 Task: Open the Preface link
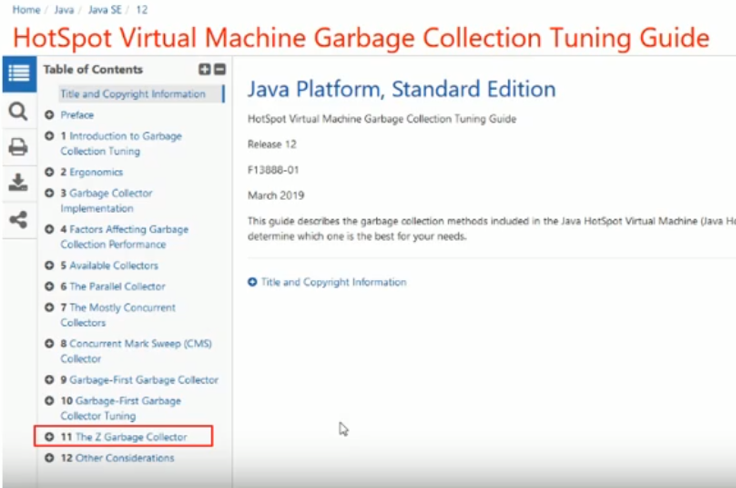(77, 115)
